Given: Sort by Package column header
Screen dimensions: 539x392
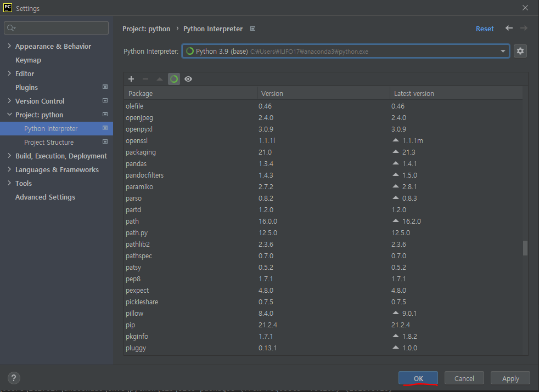Looking at the screenshot, I should [x=190, y=93].
